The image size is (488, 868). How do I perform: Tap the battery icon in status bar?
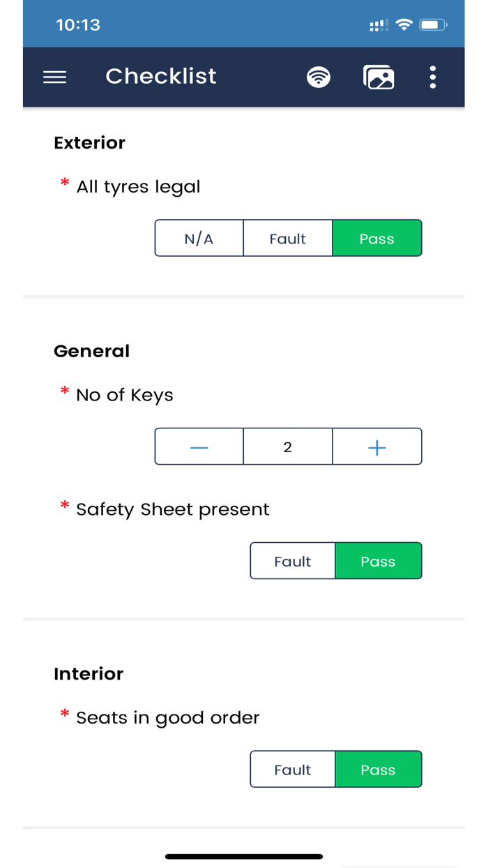tap(433, 25)
